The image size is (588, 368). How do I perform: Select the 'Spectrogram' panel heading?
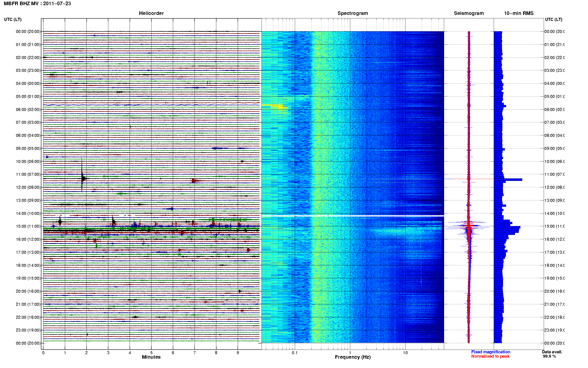(x=353, y=13)
